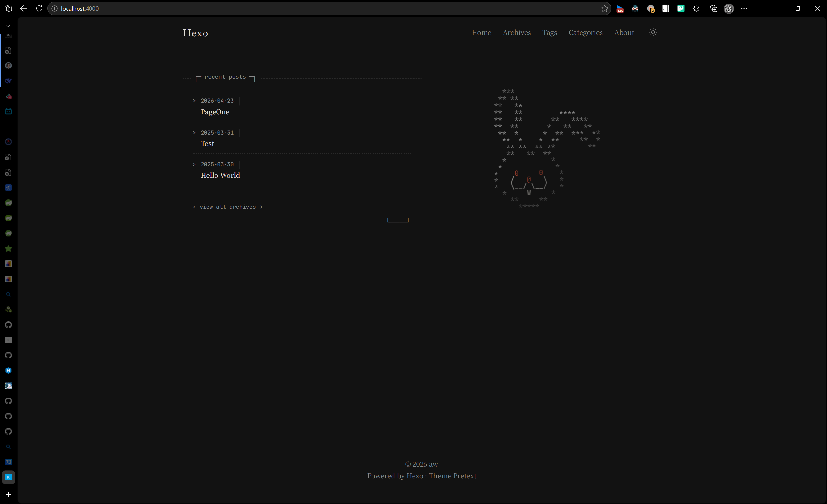Reload the page with refresh icon
The height and width of the screenshot is (504, 827).
(39, 8)
